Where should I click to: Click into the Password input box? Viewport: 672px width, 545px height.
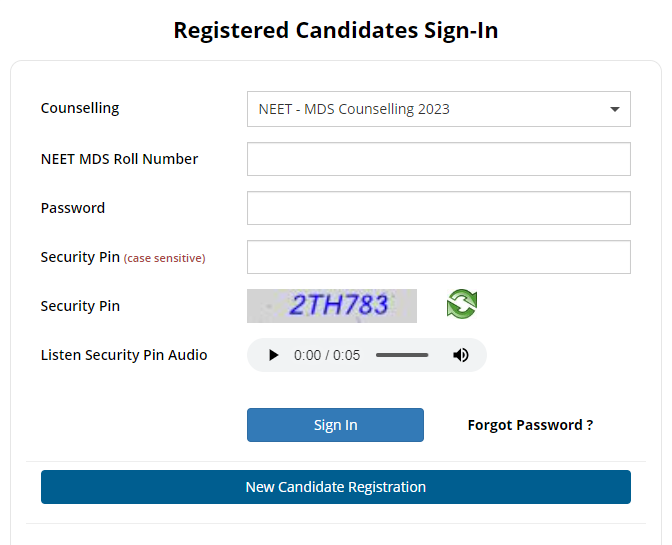(x=438, y=208)
